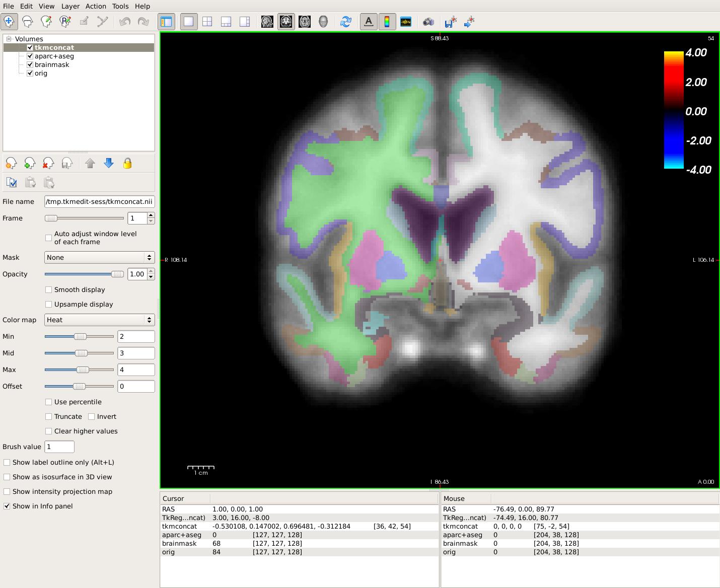Image resolution: width=720 pixels, height=588 pixels.
Task: Open the Mask dropdown
Action: [x=99, y=257]
